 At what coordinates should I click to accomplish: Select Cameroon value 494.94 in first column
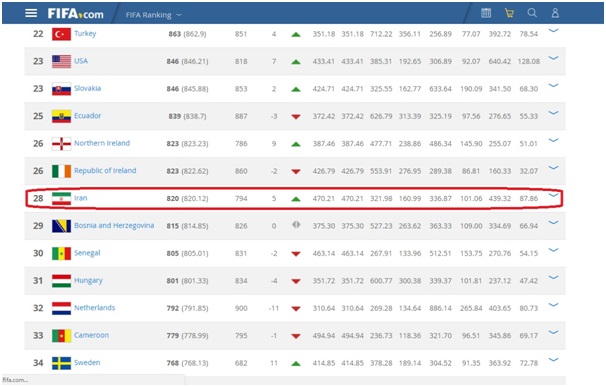tap(324, 336)
